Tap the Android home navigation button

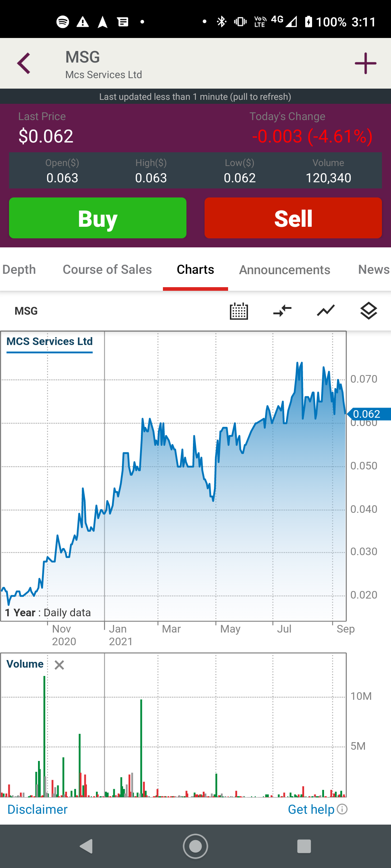[x=195, y=846]
